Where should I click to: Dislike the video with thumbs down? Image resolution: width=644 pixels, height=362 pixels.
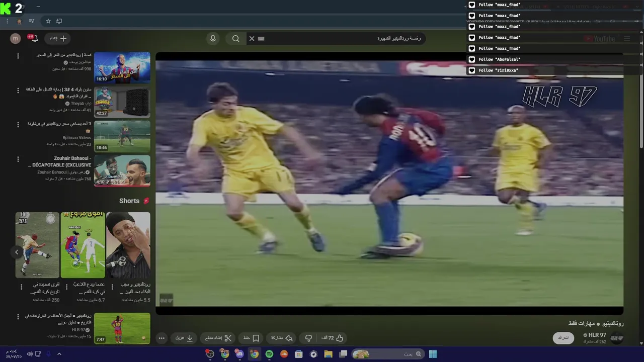pyautogui.click(x=309, y=338)
